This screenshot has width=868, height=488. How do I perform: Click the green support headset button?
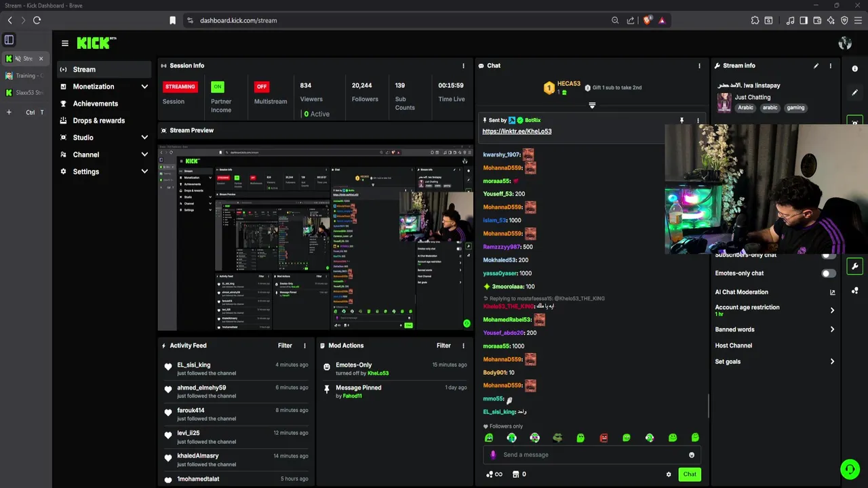point(850,469)
